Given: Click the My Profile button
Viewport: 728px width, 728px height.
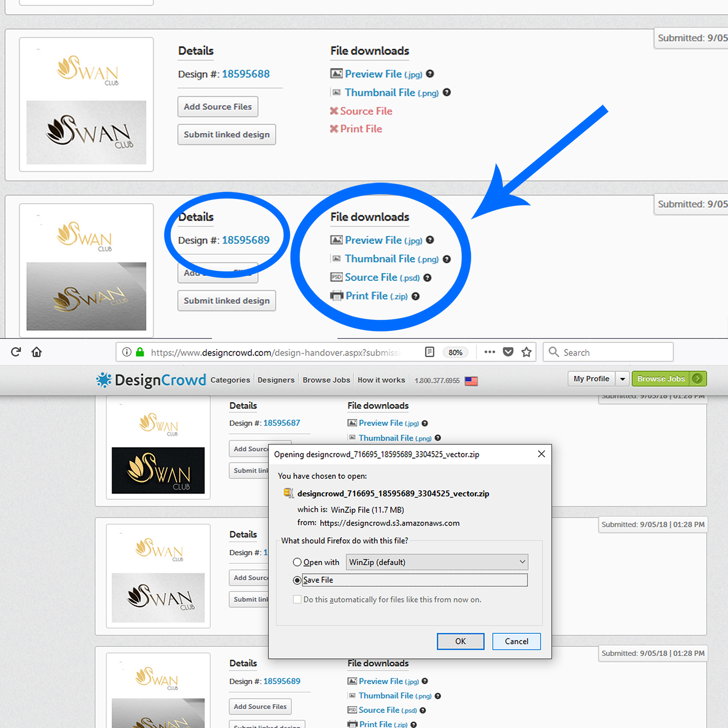Looking at the screenshot, I should 591,379.
